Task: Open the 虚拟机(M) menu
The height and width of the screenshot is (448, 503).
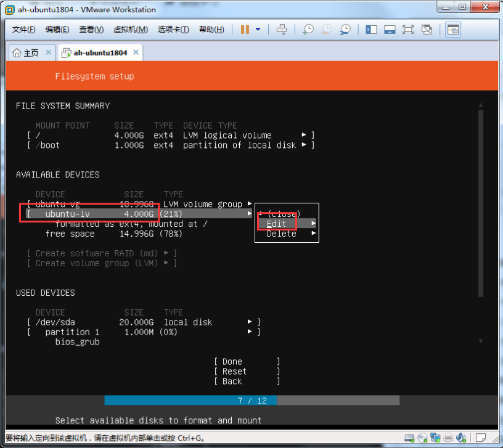Action: click(131, 30)
